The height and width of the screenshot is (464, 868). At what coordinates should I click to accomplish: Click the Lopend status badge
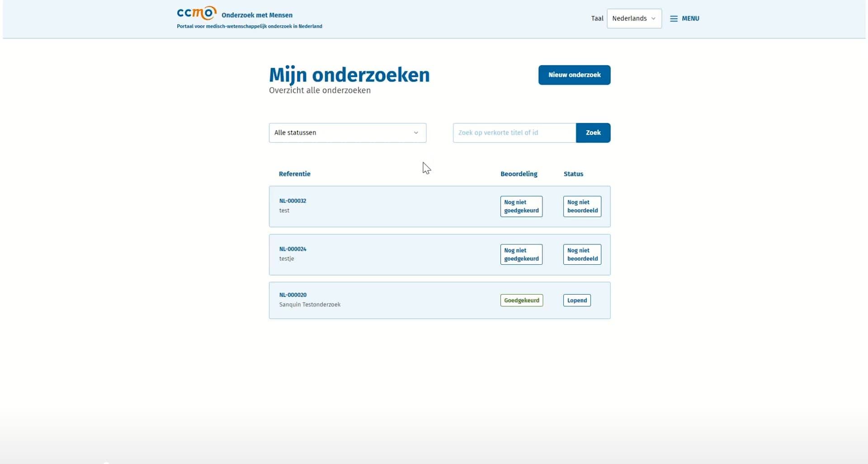click(577, 300)
